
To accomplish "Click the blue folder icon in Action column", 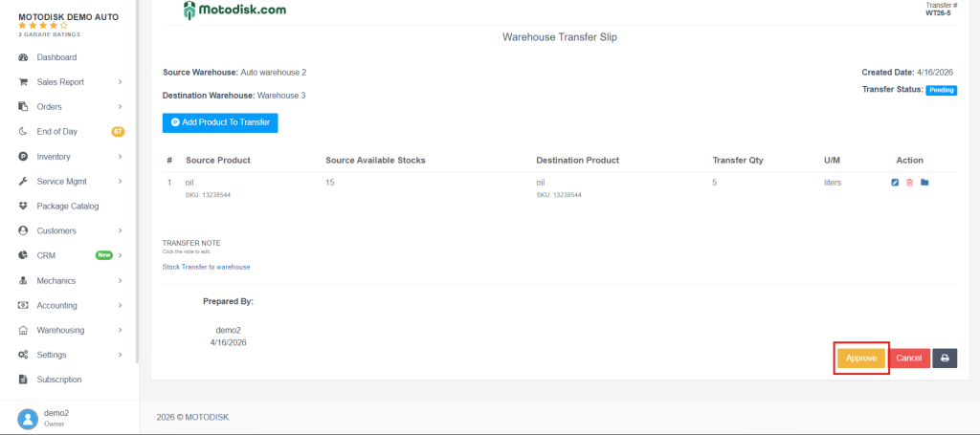I will [924, 183].
